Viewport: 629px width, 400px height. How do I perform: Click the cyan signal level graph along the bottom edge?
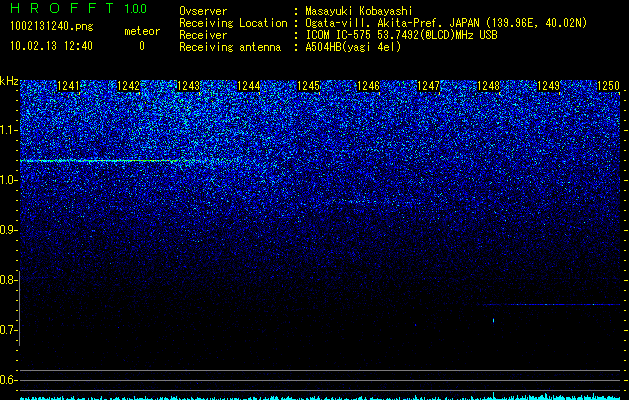[x=320, y=397]
